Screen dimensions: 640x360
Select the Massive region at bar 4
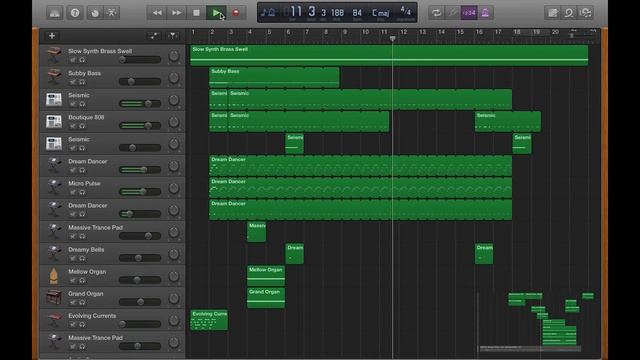click(x=256, y=231)
